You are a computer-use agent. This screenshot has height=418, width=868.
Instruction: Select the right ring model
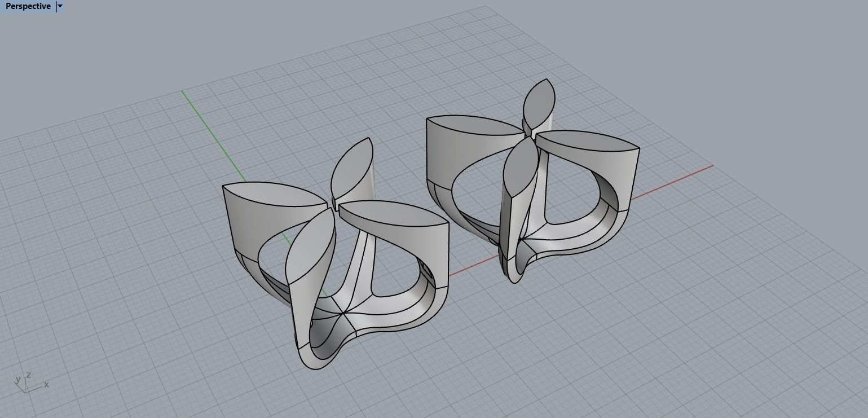point(532,181)
